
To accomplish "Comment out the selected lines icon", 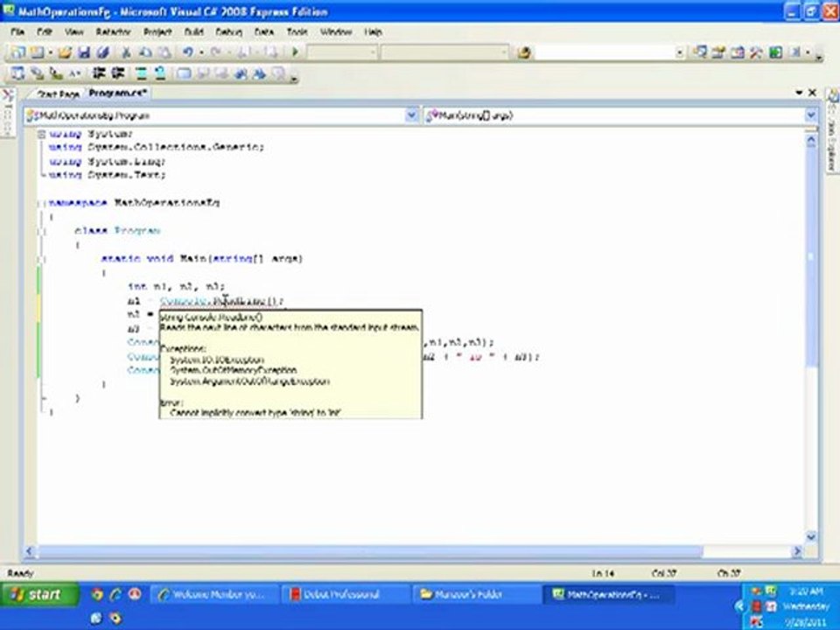I will click(x=141, y=73).
